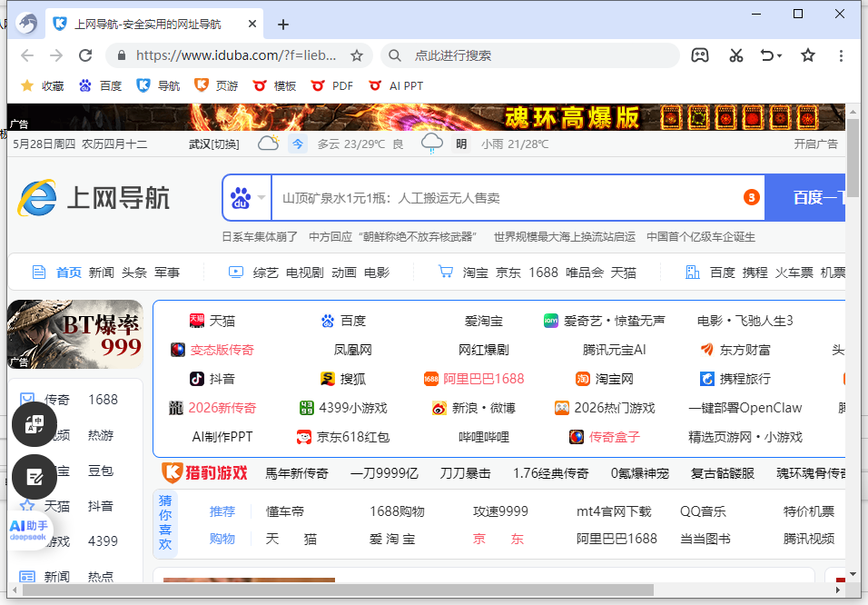Expand the undo icon dropdown arrow

coord(779,56)
